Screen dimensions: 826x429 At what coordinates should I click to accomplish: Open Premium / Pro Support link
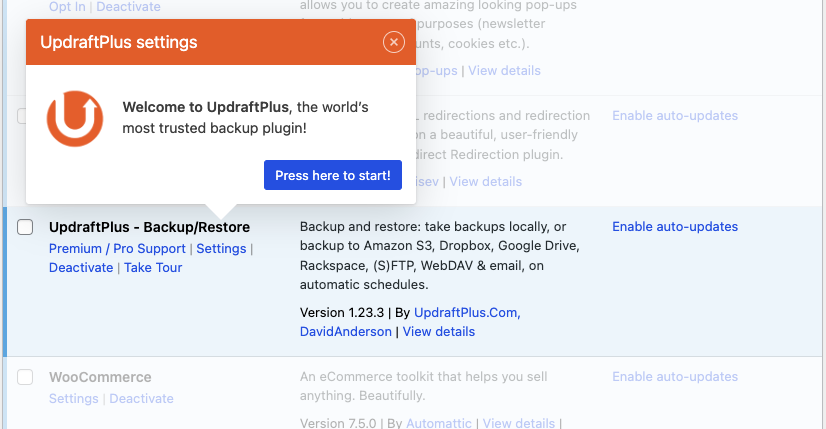pyautogui.click(x=117, y=248)
